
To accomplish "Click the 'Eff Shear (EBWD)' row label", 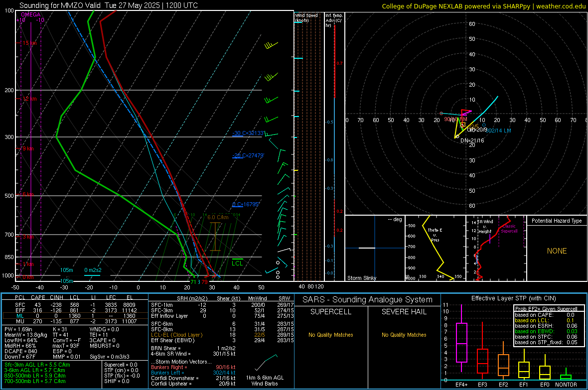I will [173, 341].
